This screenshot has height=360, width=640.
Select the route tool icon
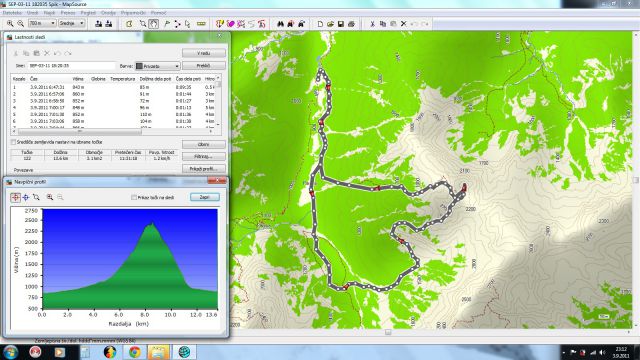[177, 24]
